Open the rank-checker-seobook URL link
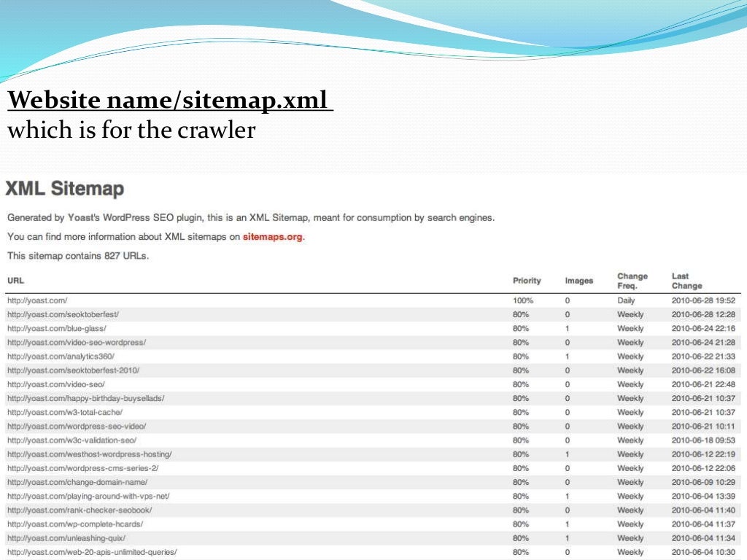The width and height of the screenshot is (747, 560). coord(80,510)
